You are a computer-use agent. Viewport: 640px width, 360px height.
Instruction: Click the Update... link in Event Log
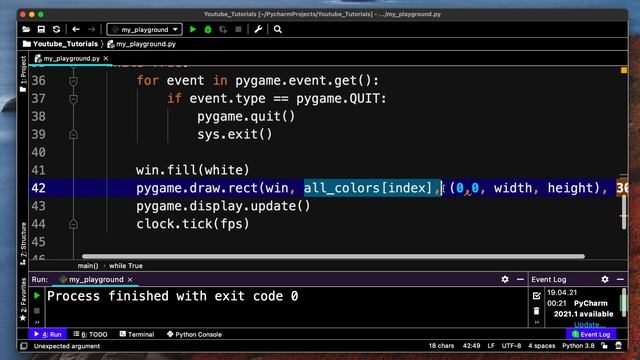(x=589, y=324)
